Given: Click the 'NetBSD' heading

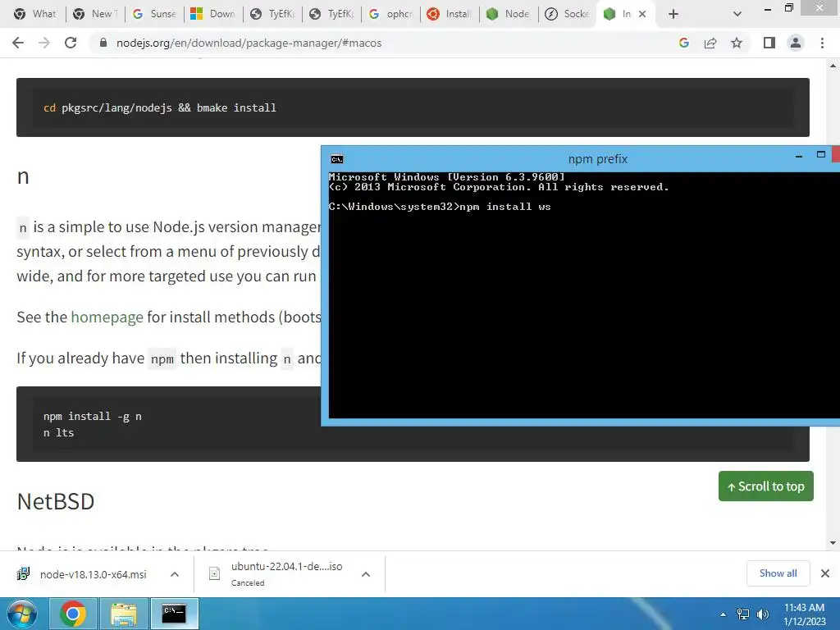Looking at the screenshot, I should [x=56, y=501].
